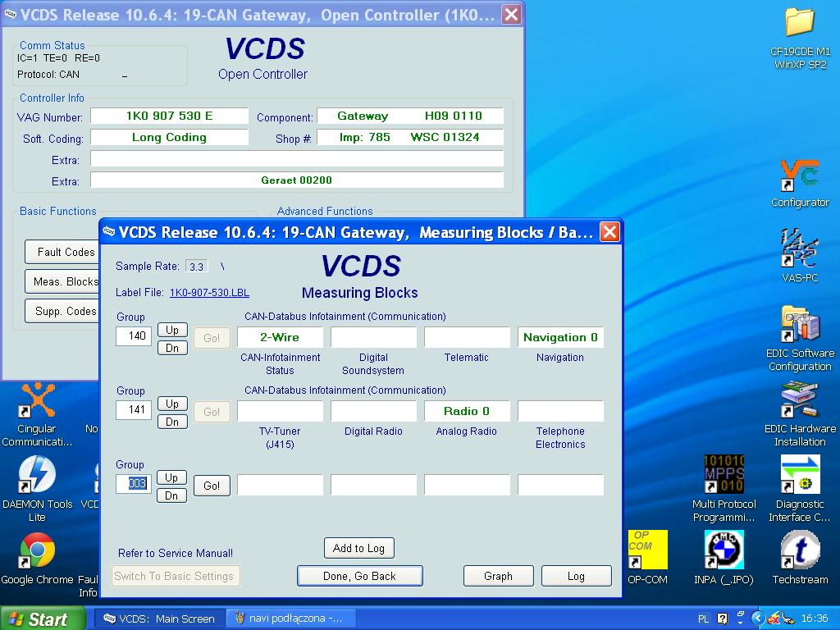This screenshot has width=840, height=630.
Task: Open Fault Codes in Open Controller window
Action: pyautogui.click(x=62, y=252)
